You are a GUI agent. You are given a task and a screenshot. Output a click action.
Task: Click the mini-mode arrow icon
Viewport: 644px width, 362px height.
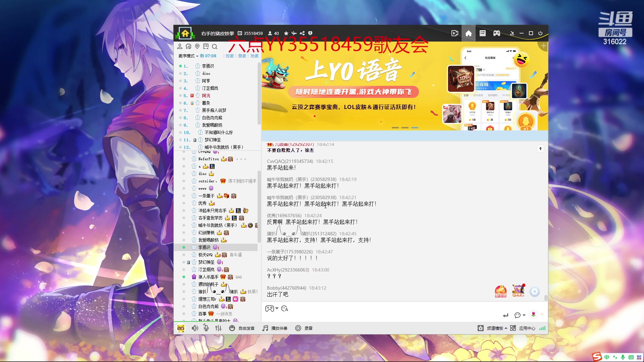pos(512,33)
